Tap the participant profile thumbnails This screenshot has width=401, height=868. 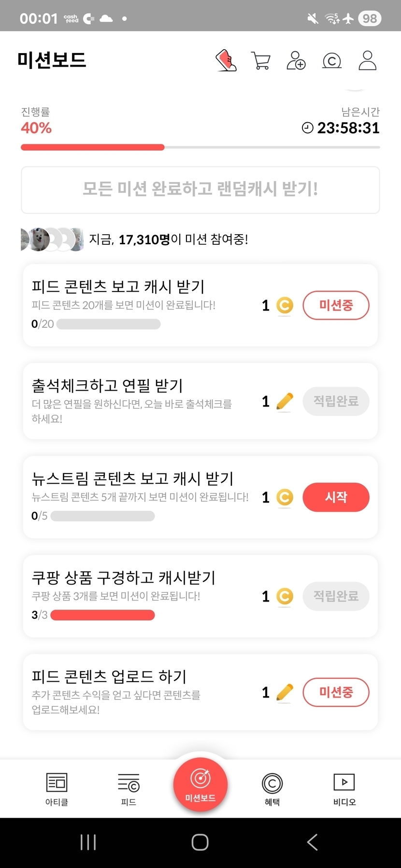(52, 239)
